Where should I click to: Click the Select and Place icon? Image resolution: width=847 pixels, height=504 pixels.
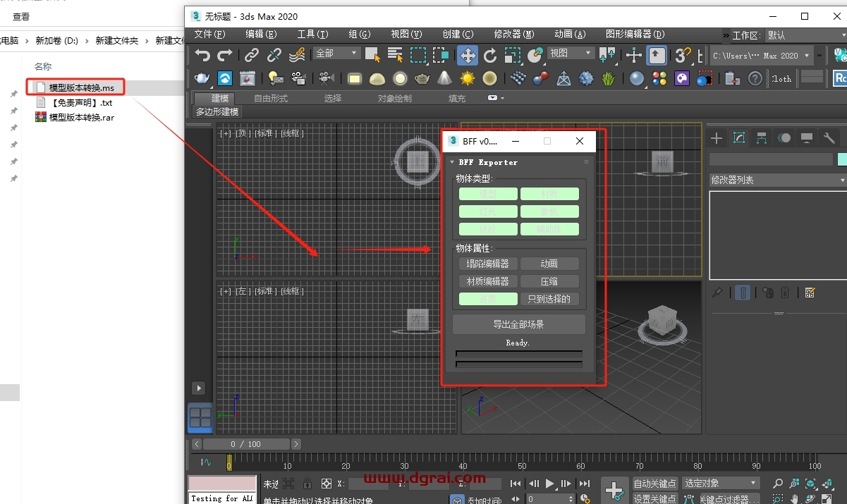535,55
